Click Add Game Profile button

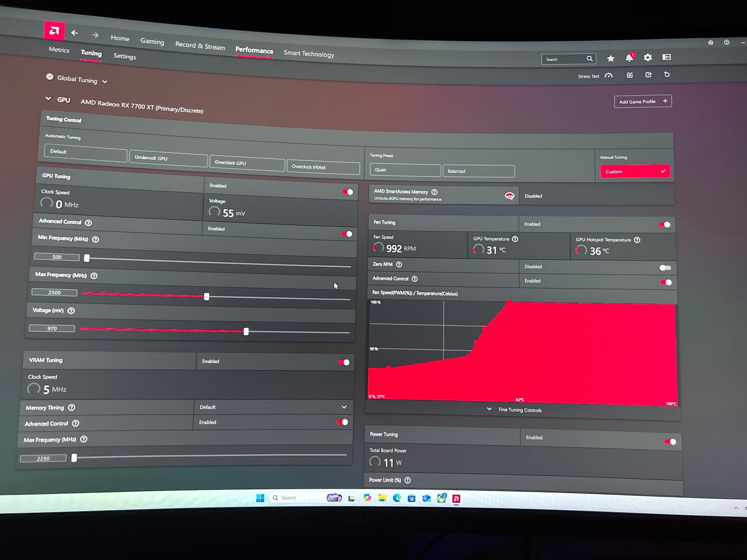643,101
